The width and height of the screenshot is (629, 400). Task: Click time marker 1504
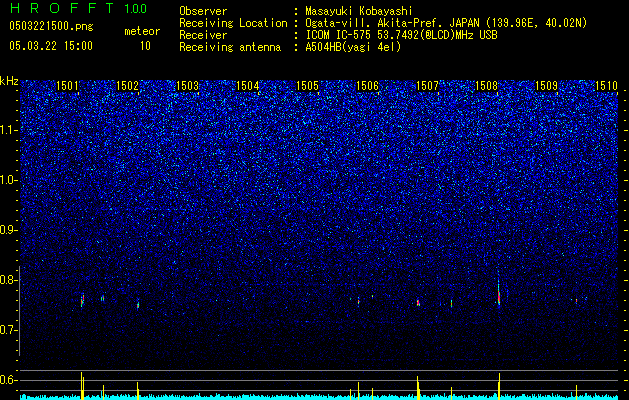pos(248,86)
